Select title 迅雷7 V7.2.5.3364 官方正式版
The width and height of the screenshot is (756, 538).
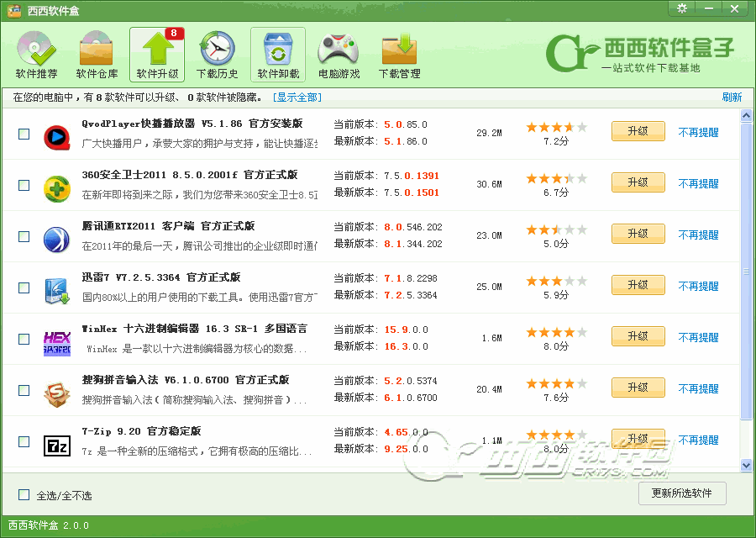click(x=161, y=277)
